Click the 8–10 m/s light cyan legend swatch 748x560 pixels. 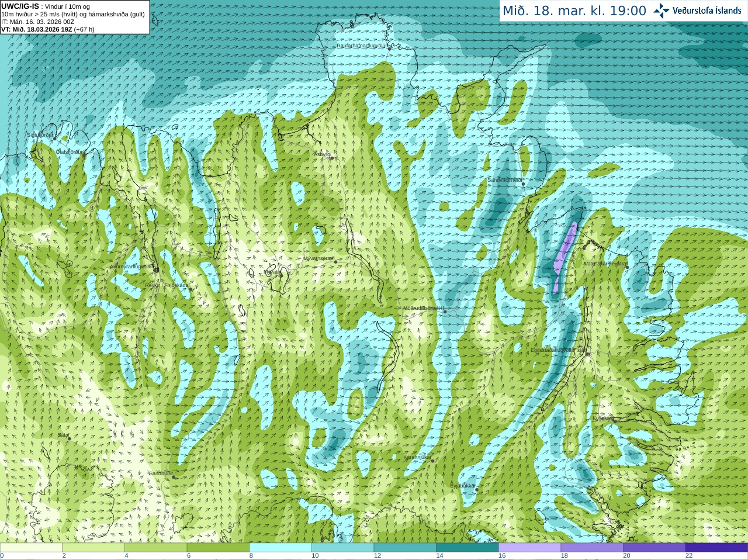(x=280, y=548)
